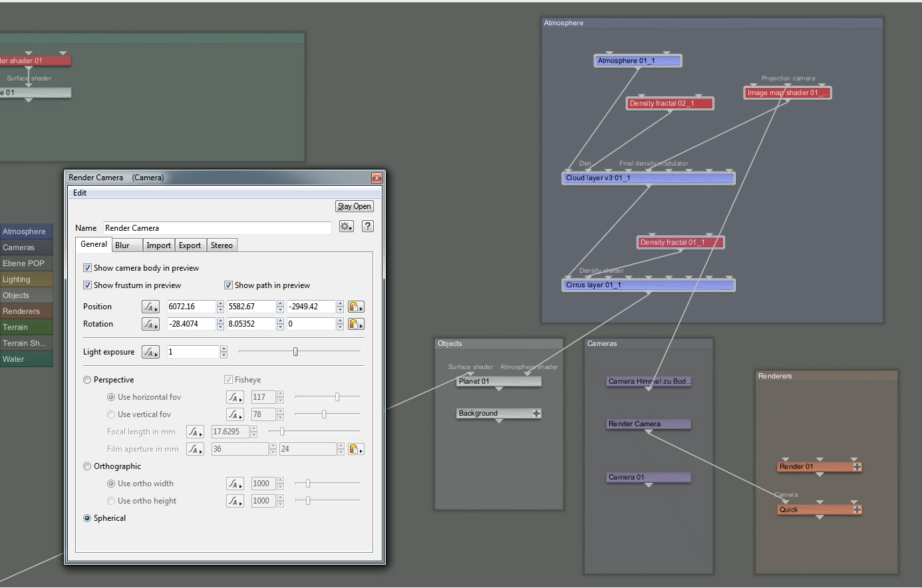Viewport: 922px width, 588px height.
Task: Expand the Render 01 node plus icon
Action: [857, 467]
